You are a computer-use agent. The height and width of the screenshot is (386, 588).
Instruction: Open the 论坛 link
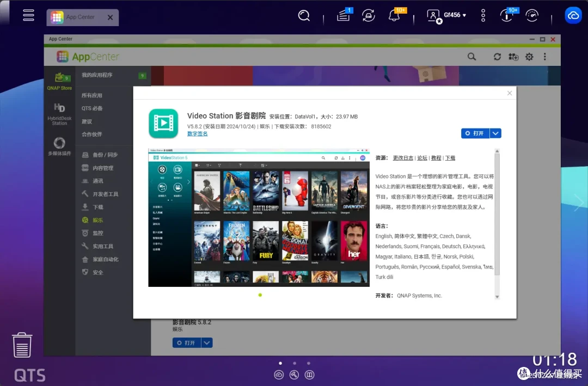coord(422,158)
